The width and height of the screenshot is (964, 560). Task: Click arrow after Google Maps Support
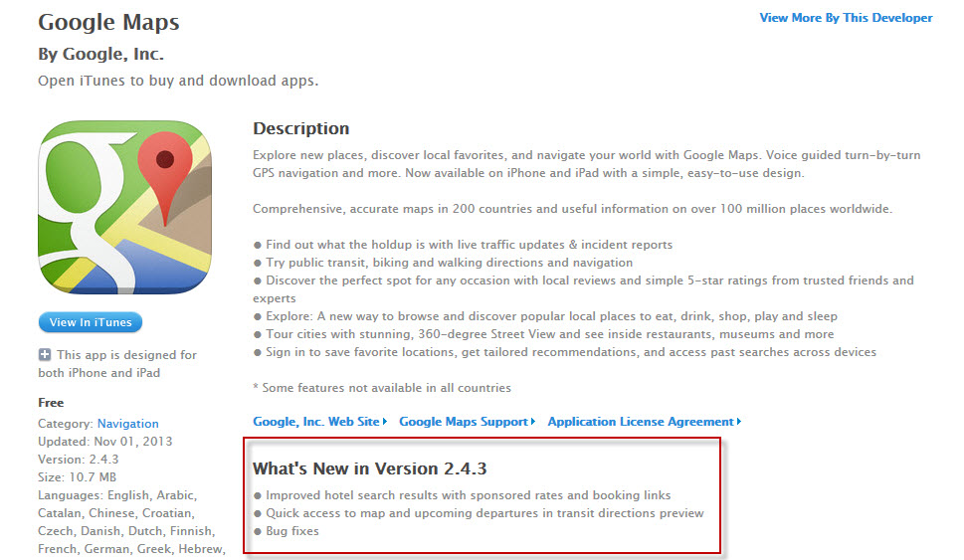pos(533,422)
